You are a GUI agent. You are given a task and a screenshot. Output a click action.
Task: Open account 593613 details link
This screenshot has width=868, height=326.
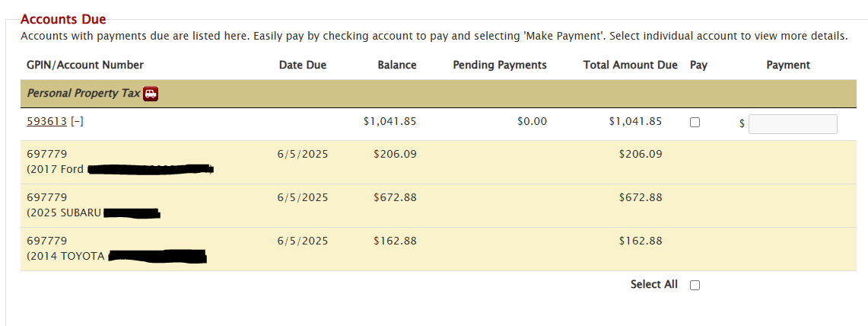click(x=46, y=121)
